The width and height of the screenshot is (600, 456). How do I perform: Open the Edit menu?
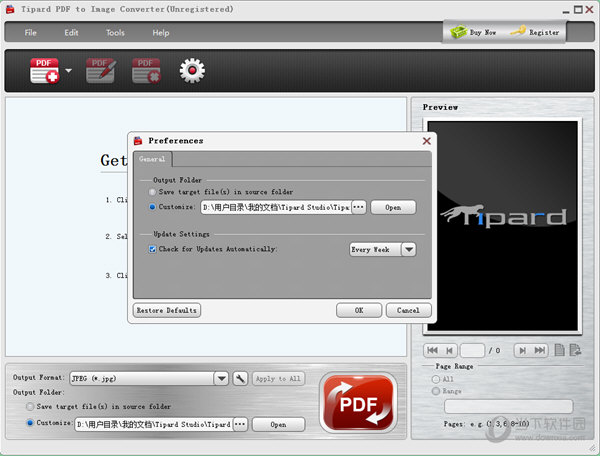tap(71, 33)
